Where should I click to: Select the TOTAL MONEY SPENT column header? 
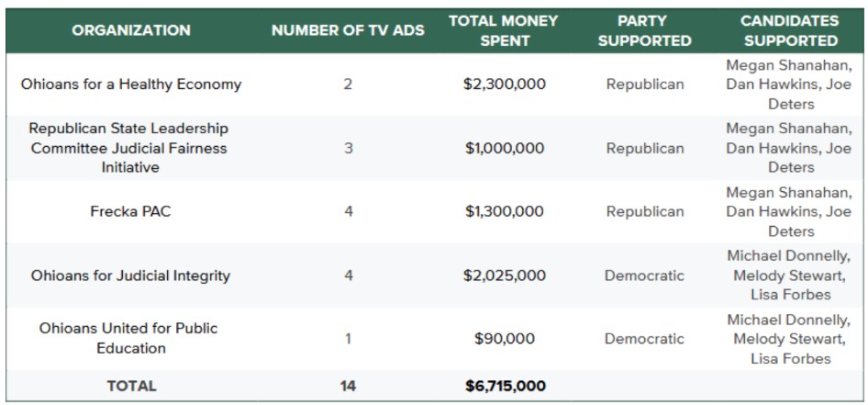tap(504, 30)
